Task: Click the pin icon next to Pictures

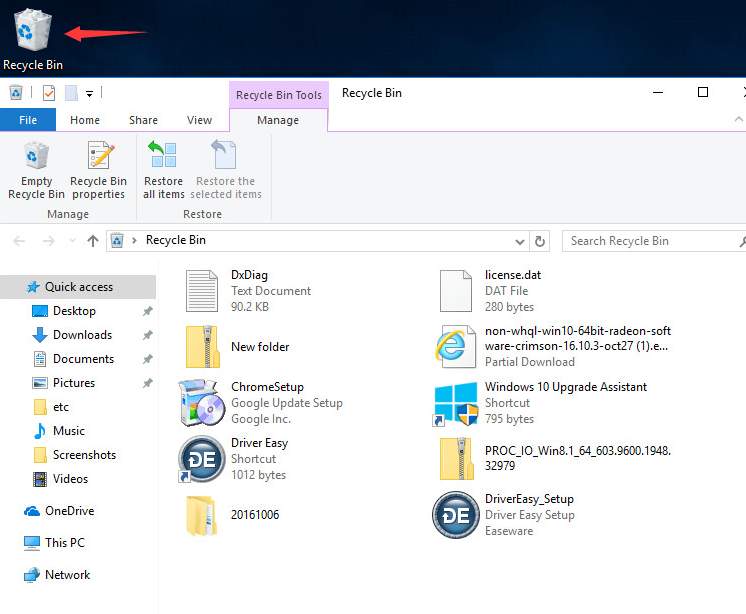Action: (x=147, y=383)
